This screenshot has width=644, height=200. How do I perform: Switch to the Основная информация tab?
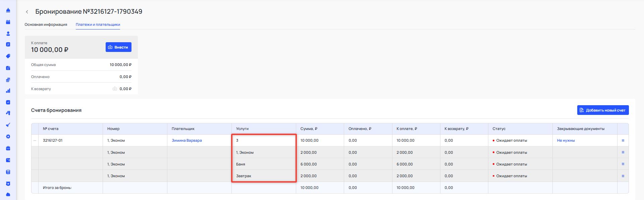pos(46,24)
